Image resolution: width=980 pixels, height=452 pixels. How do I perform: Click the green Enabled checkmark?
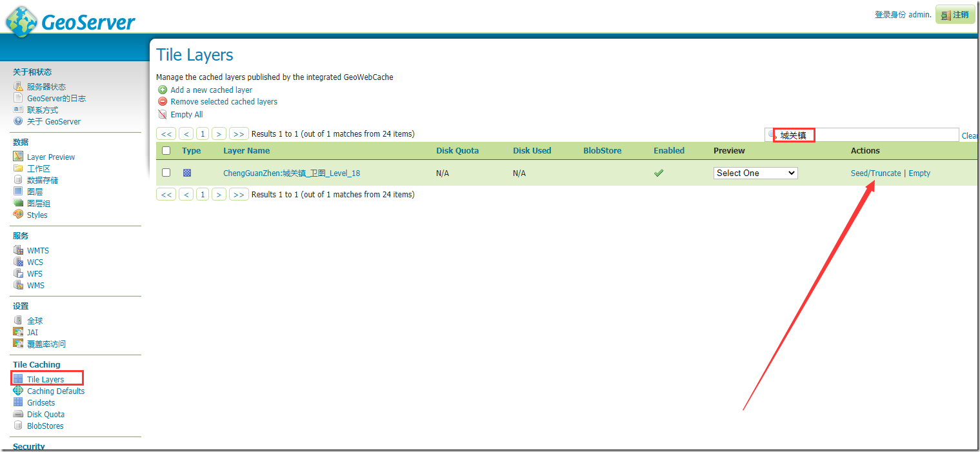click(x=659, y=173)
